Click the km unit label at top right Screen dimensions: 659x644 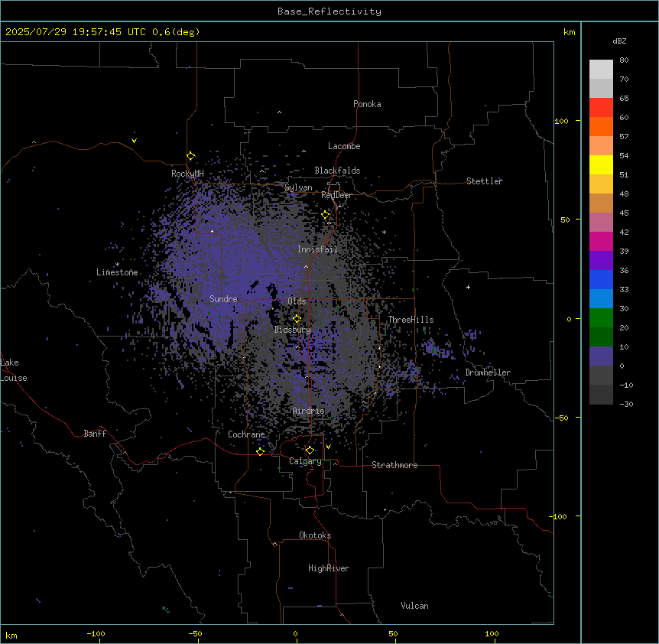point(569,32)
